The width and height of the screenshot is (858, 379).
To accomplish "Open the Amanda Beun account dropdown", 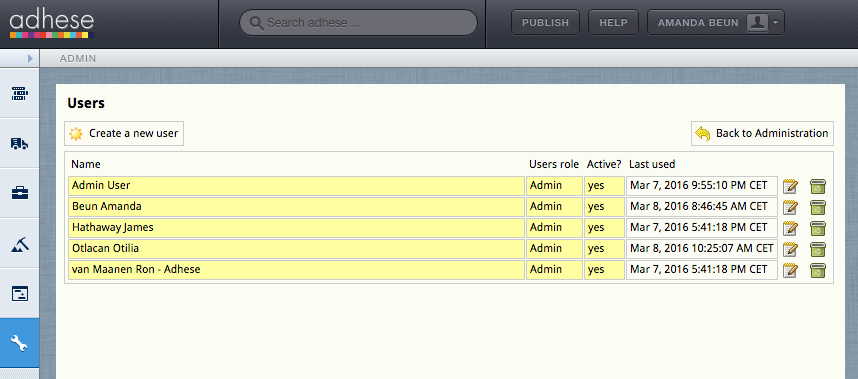I will [x=716, y=22].
